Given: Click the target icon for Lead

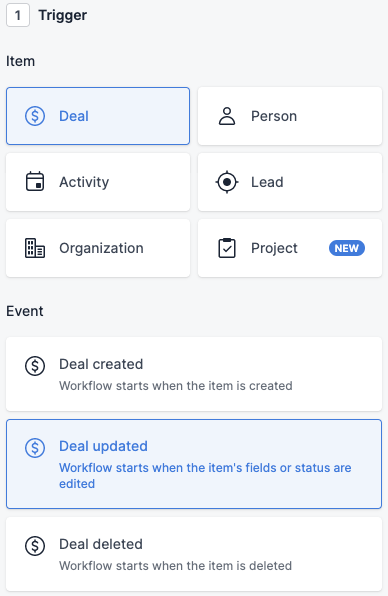Looking at the screenshot, I should coord(227,182).
